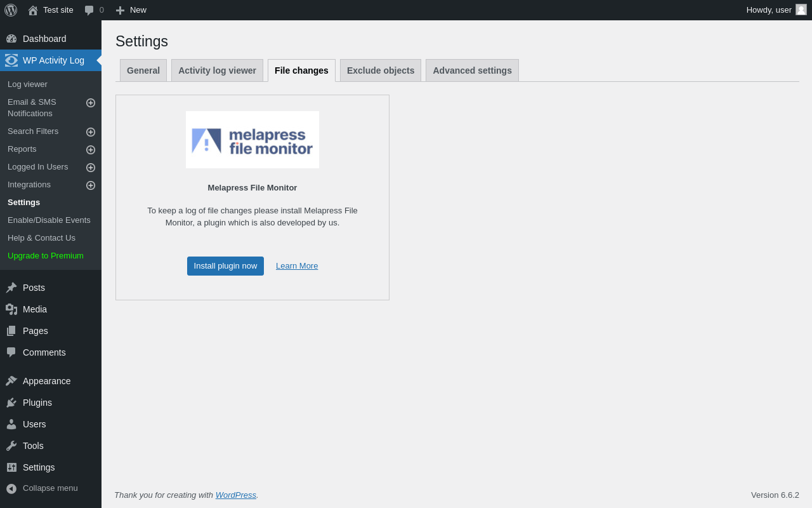The width and height of the screenshot is (812, 508).
Task: Visit Test site from admin bar
Action: [58, 10]
